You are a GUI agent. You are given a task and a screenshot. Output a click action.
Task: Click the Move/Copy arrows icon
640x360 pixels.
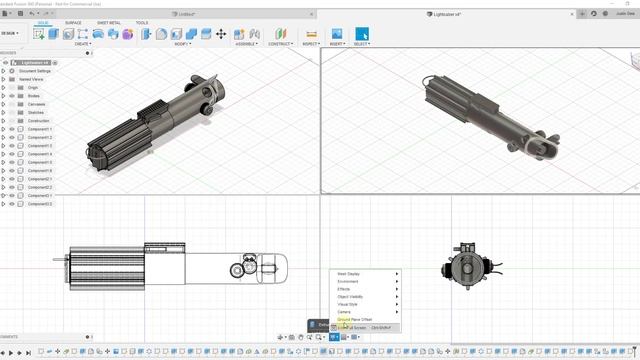click(221, 34)
